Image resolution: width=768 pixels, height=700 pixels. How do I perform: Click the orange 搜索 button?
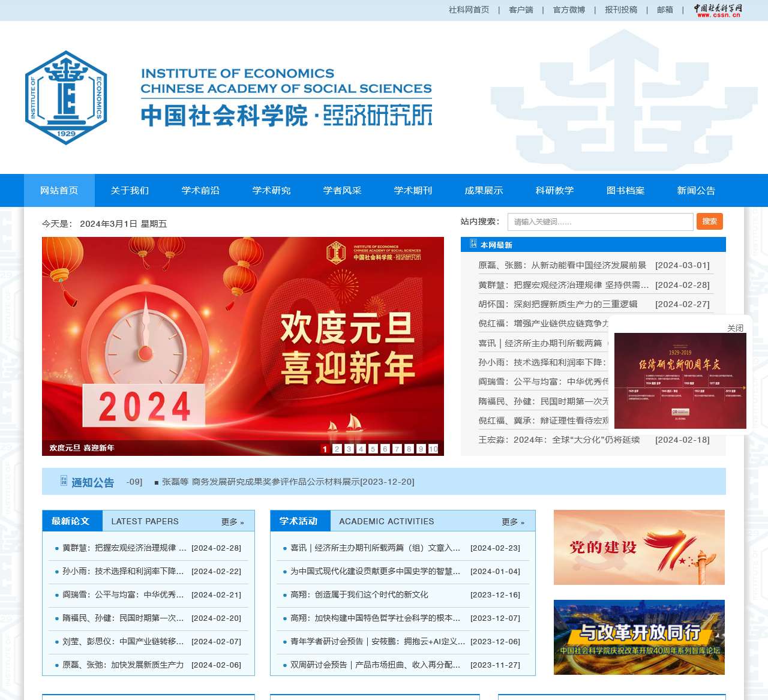pos(710,221)
